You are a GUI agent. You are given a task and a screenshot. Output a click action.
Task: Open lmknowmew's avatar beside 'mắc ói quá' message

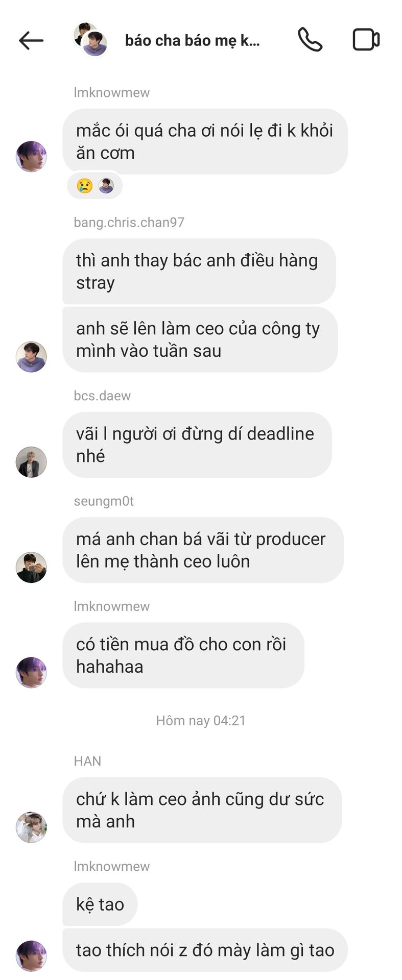[31, 157]
